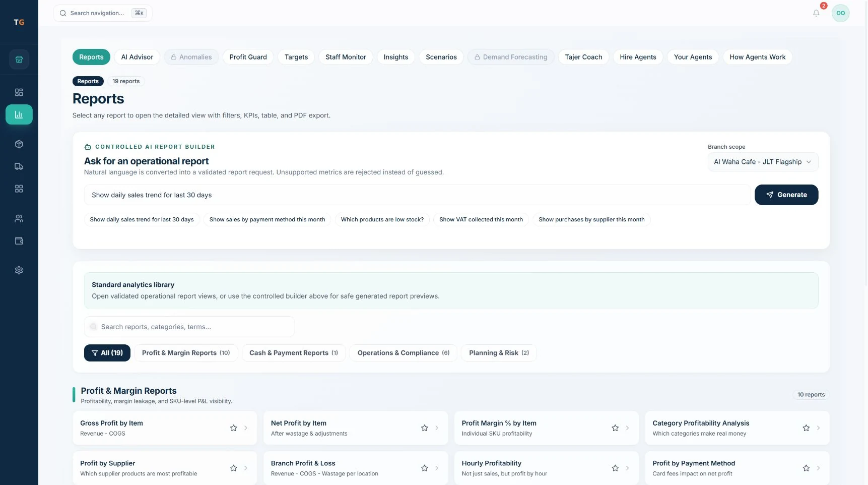Open the box inventory sidebar icon
Viewport: 868px width, 485px height.
click(x=19, y=144)
